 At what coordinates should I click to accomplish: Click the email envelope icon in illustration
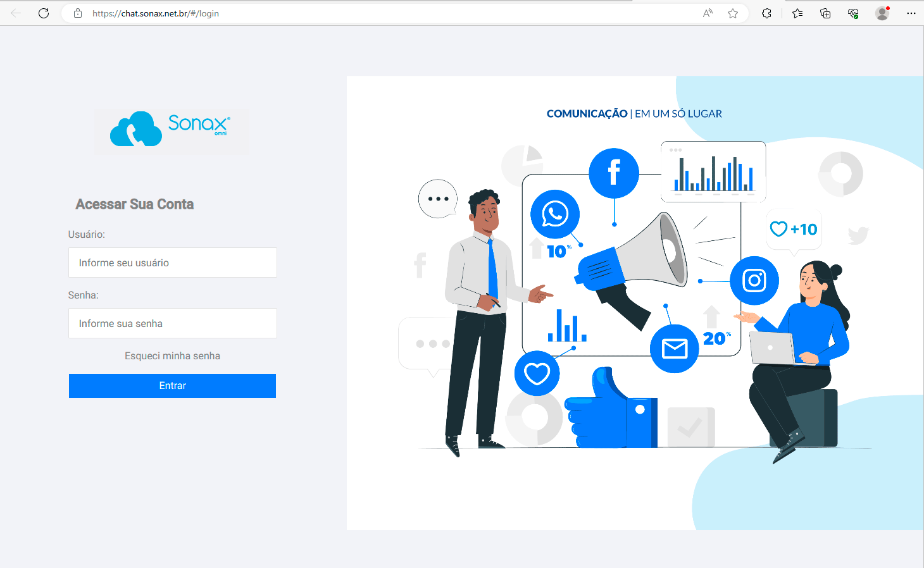pos(674,349)
